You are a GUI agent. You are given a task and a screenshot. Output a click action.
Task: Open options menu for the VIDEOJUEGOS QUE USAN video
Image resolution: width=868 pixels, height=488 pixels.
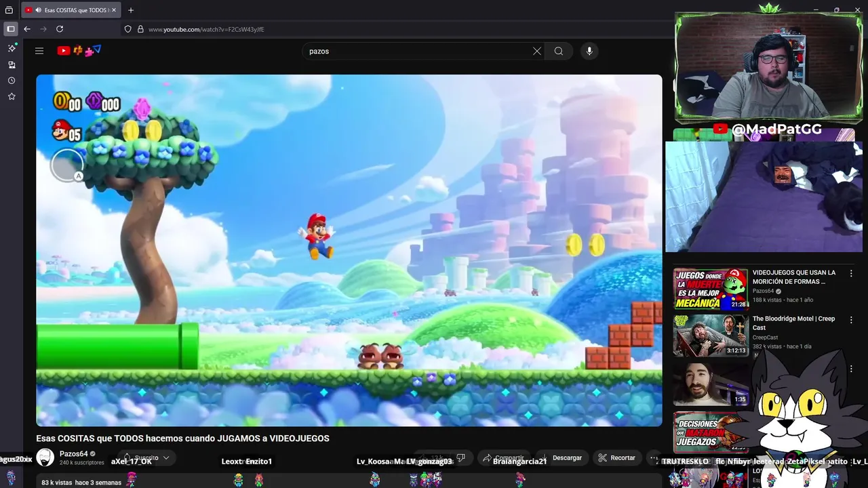pyautogui.click(x=851, y=273)
